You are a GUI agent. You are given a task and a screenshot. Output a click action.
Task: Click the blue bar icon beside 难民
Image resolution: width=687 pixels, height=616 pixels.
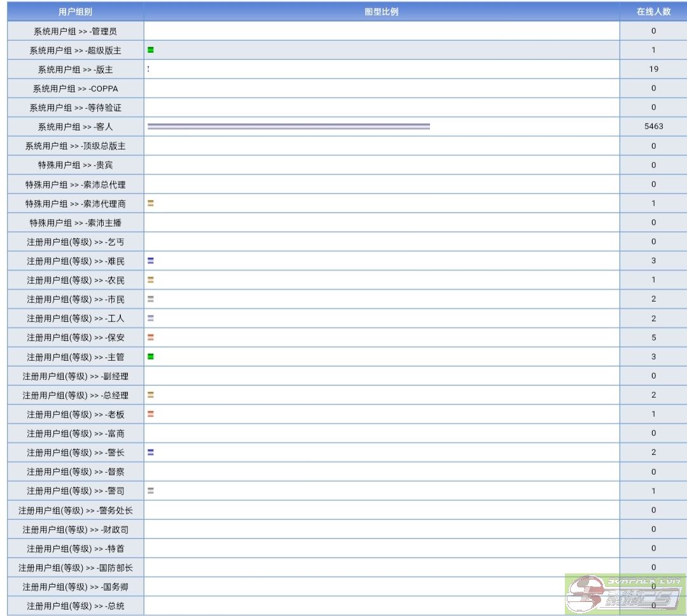[151, 260]
